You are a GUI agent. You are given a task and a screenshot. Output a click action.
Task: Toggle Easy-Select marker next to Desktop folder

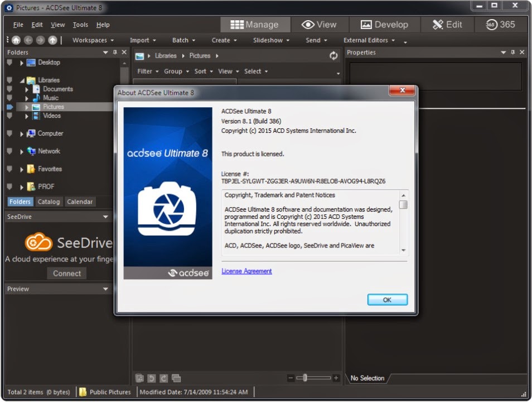coord(9,63)
